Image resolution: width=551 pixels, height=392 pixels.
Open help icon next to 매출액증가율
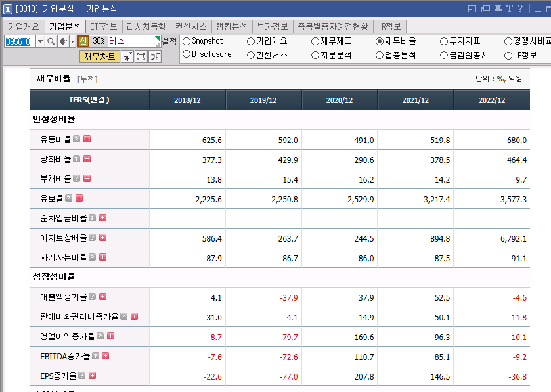(x=93, y=296)
